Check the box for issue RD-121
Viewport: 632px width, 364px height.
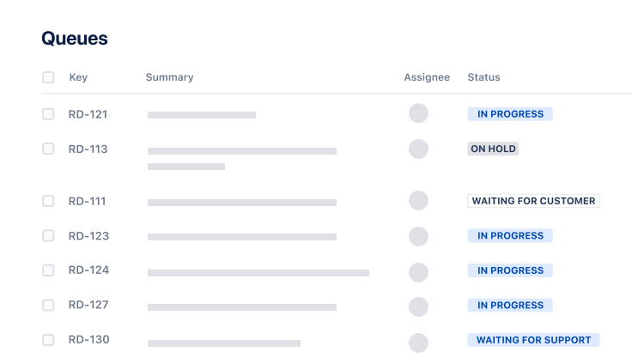(48, 113)
